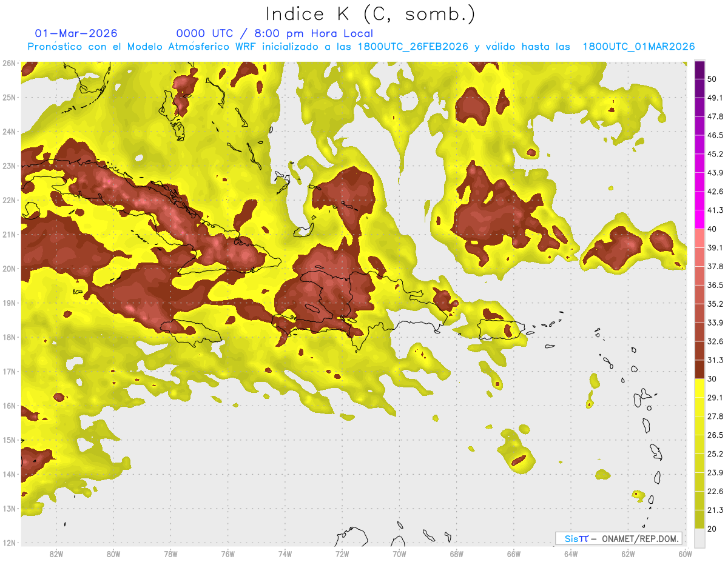Click the colorbar value '49.1'
Image resolution: width=728 pixels, height=562 pixels.
(x=715, y=98)
